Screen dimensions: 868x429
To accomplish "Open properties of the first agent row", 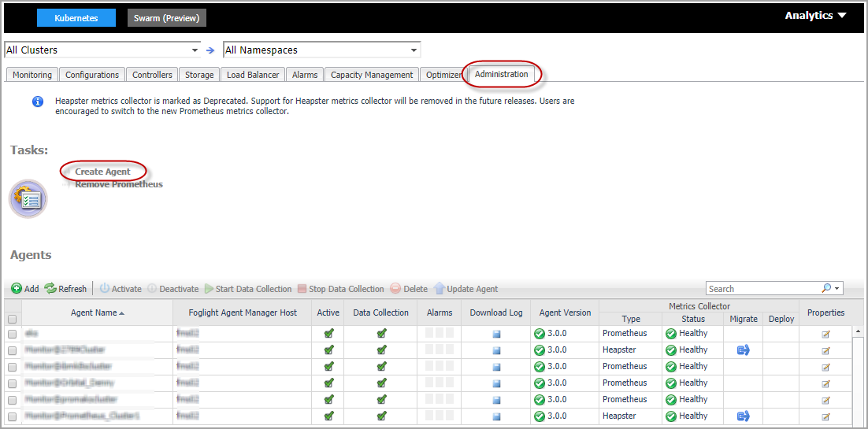I will click(x=825, y=334).
